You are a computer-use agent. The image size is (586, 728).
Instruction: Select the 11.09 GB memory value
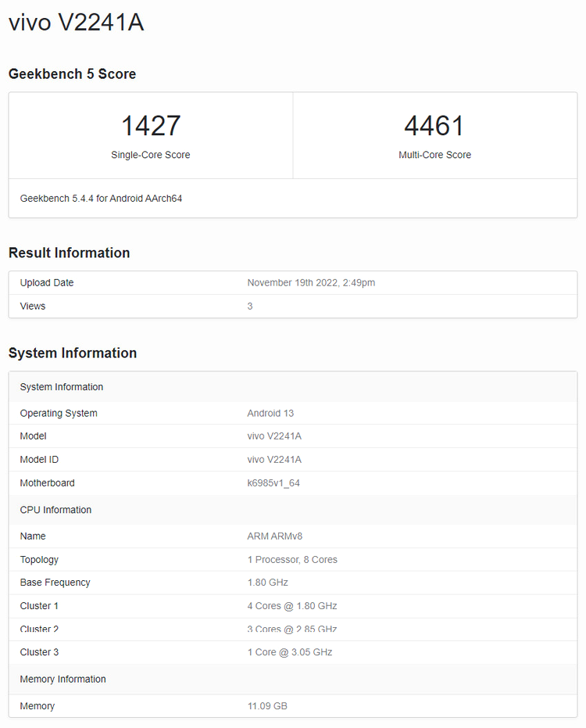[x=267, y=706]
